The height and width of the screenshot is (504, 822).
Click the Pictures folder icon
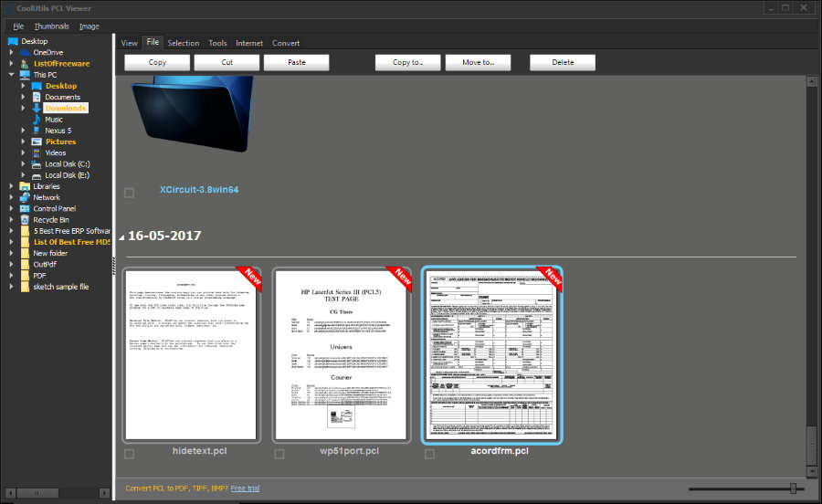click(x=37, y=142)
